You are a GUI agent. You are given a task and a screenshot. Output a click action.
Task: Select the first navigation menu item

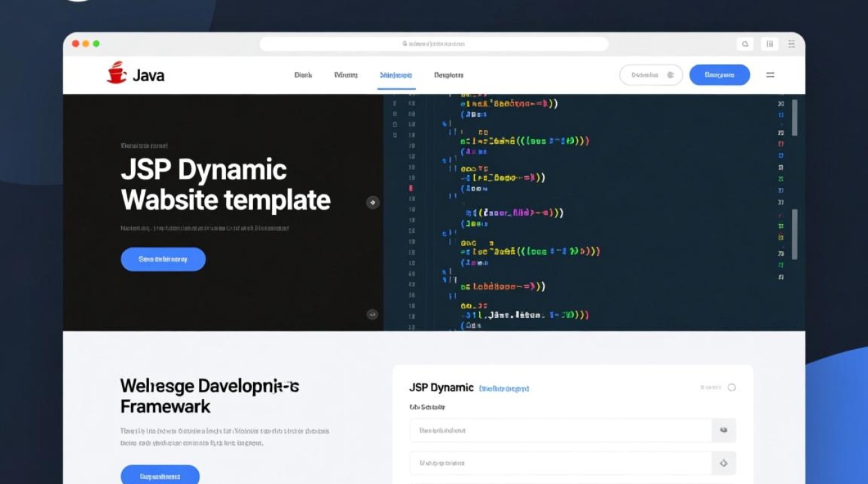[x=303, y=75]
